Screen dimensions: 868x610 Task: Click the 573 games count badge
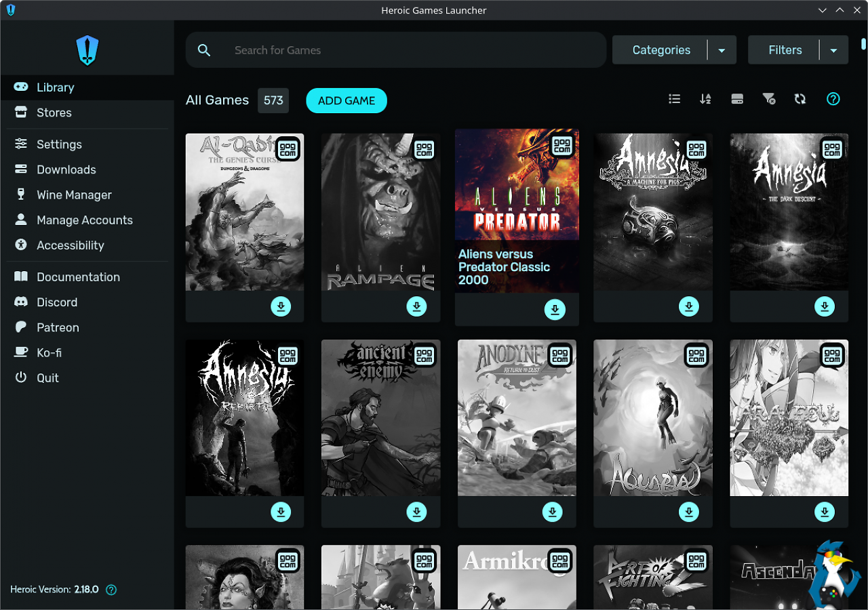[273, 100]
